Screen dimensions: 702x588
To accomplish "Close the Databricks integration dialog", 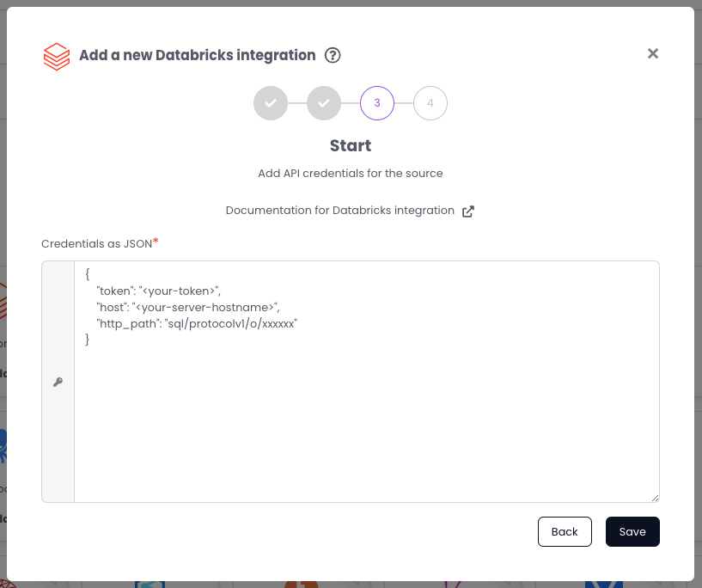I will pyautogui.click(x=652, y=53).
